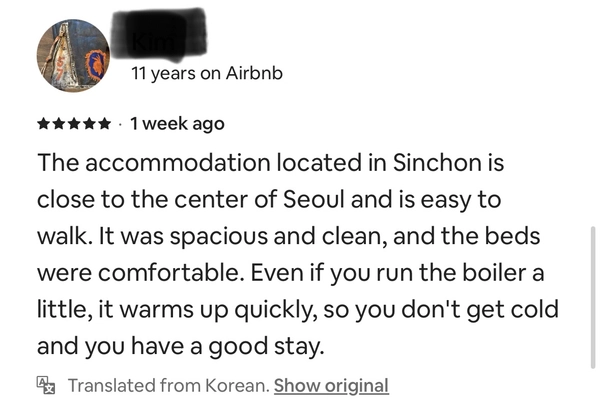Viewport: 600px width, 416px height.
Task: Click the "Translated from Korean." text
Action: point(168,385)
